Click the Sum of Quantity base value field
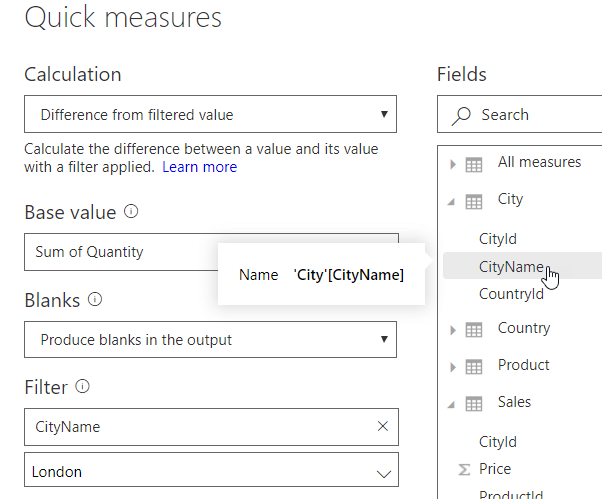The width and height of the screenshot is (602, 499). coord(120,252)
